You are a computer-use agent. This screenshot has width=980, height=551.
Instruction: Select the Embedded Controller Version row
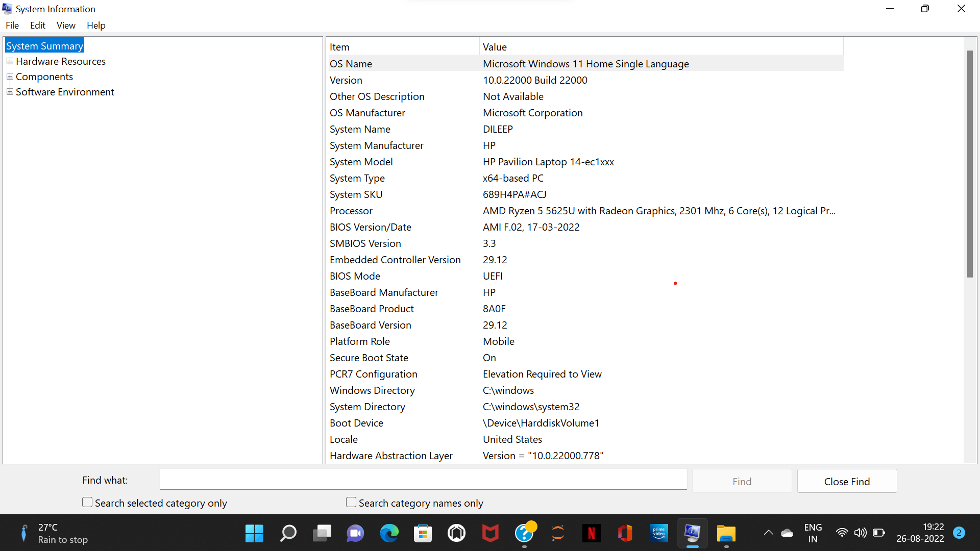(585, 260)
